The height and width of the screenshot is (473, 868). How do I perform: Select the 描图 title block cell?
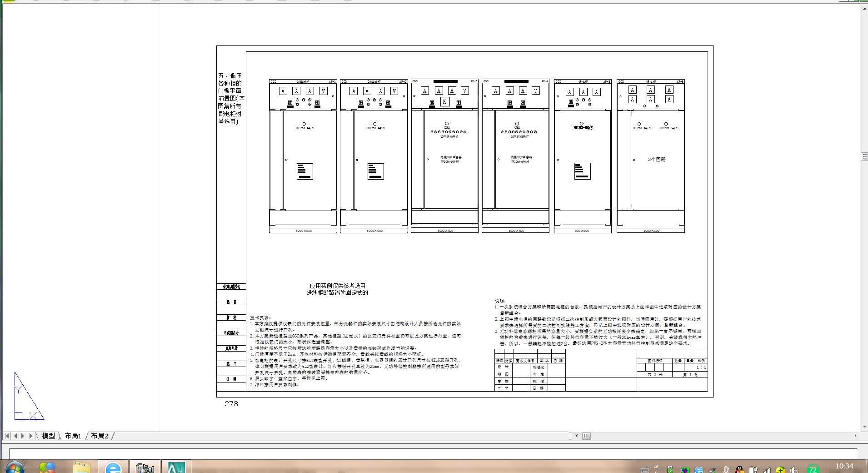pos(231,302)
